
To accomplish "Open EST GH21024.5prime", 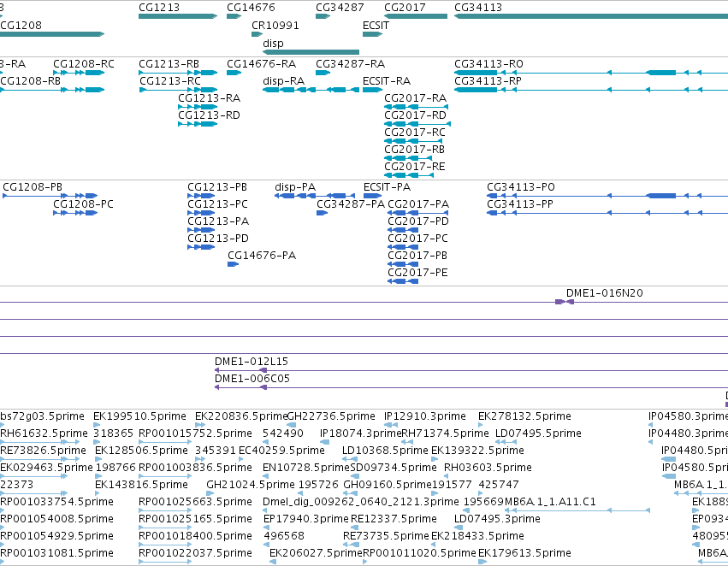I will (x=251, y=485).
